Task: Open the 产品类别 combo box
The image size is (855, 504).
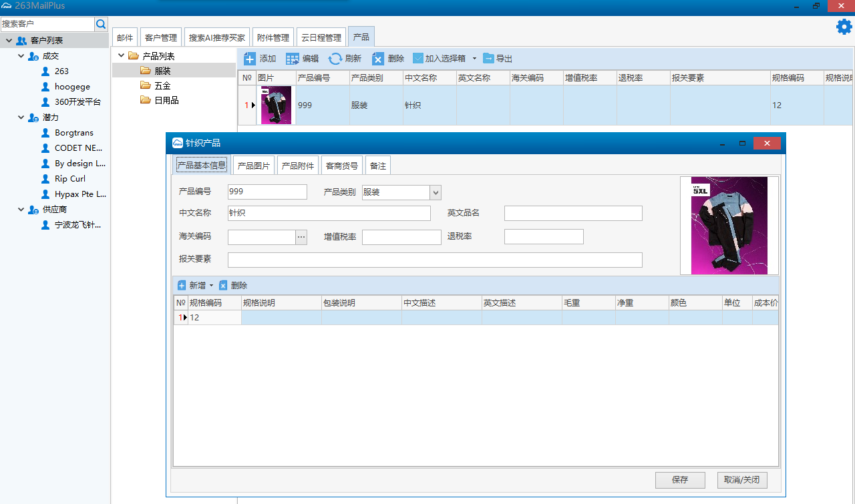Action: (x=436, y=192)
